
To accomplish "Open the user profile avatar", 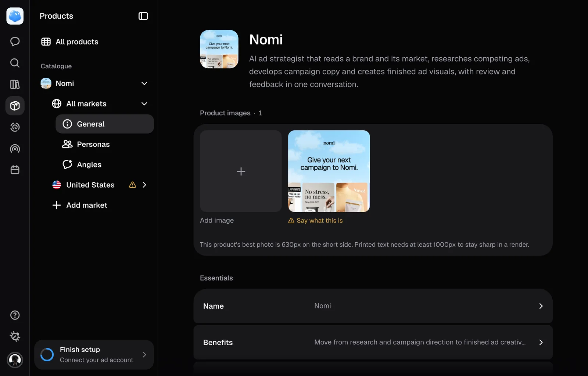I will pos(15,360).
